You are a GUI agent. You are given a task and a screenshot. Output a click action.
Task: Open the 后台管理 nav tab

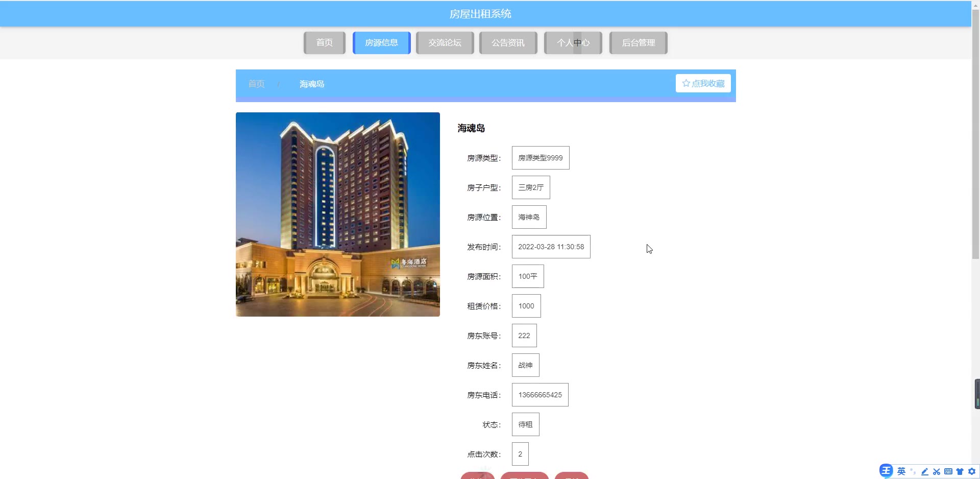tap(639, 43)
